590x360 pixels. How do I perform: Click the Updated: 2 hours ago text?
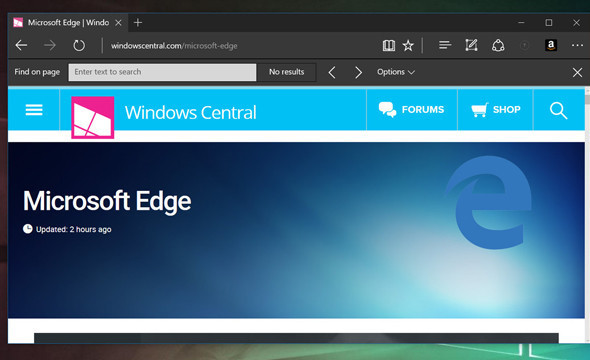tap(74, 229)
